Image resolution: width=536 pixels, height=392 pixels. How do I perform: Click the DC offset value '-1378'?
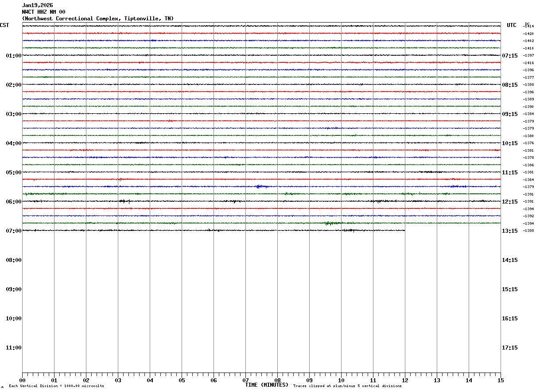tap(528, 158)
